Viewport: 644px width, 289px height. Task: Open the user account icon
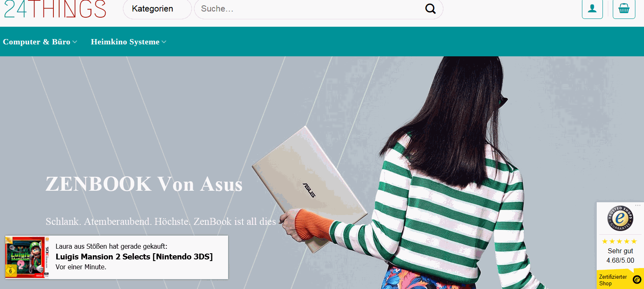click(592, 9)
